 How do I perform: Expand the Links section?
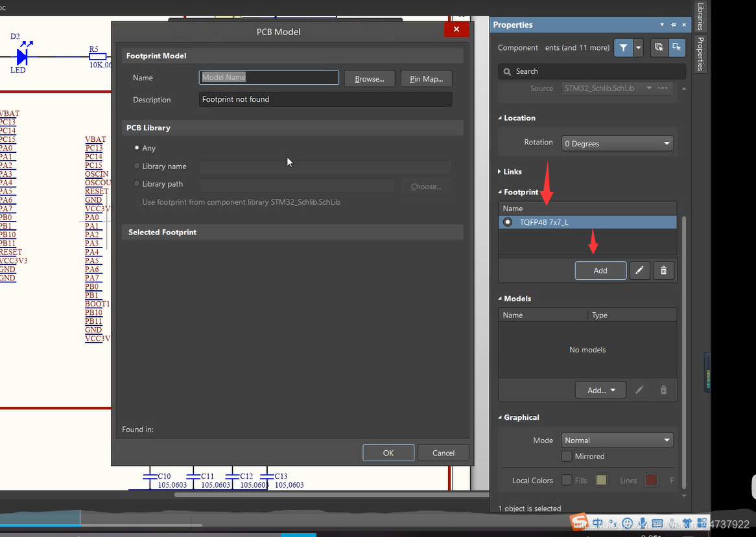click(510, 172)
